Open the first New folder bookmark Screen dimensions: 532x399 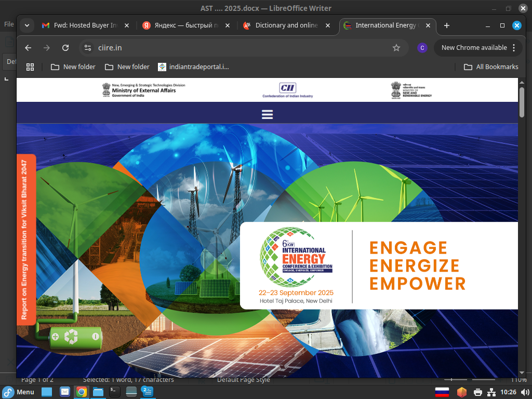(x=73, y=67)
